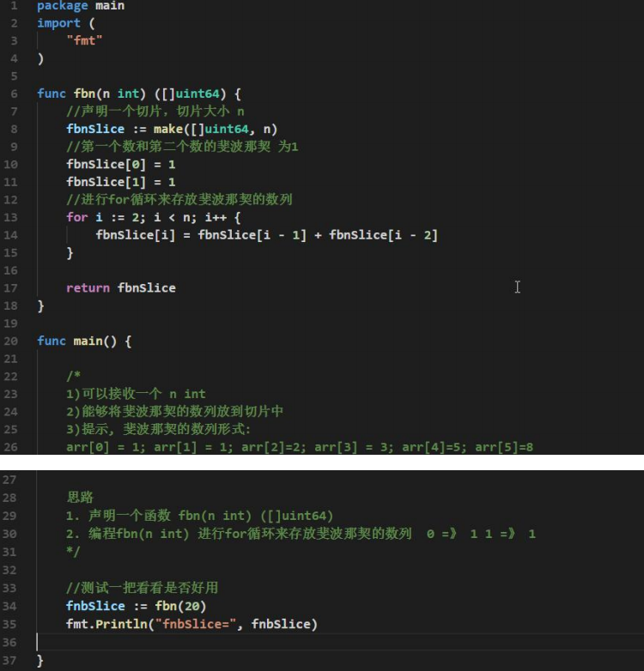The image size is (644, 671).
Task: Click the closing brace on line 37
Action: pyautogui.click(x=39, y=661)
